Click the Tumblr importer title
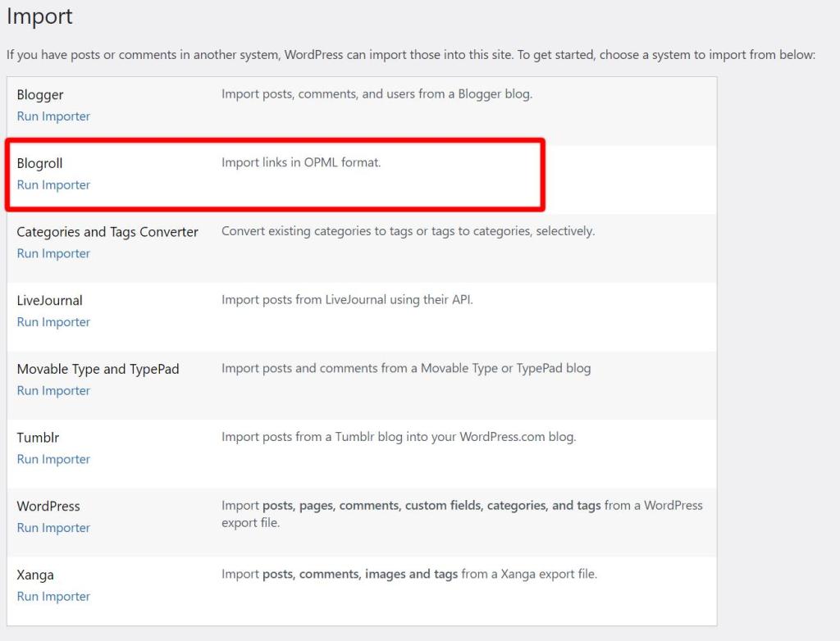This screenshot has width=840, height=641. [x=38, y=438]
